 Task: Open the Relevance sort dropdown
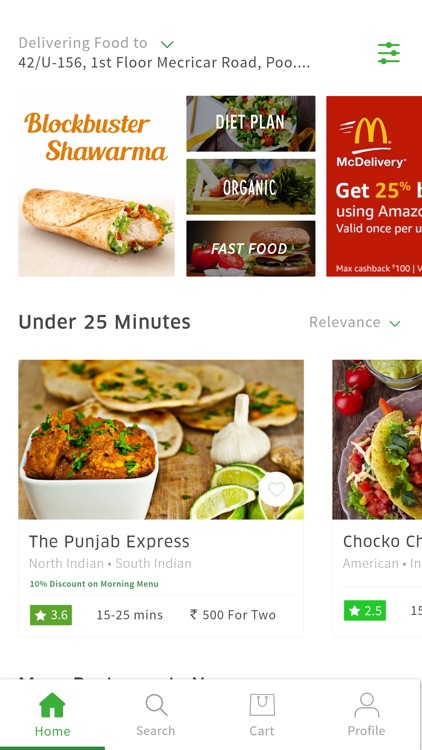click(355, 322)
